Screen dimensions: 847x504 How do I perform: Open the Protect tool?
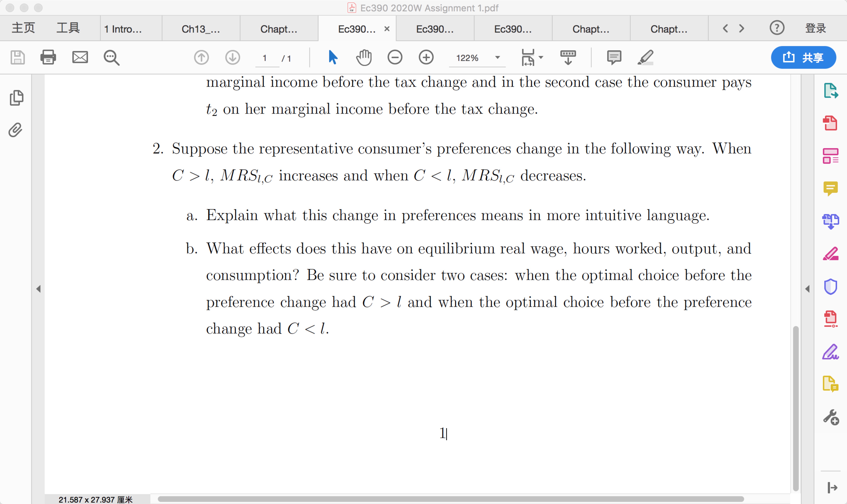click(831, 286)
